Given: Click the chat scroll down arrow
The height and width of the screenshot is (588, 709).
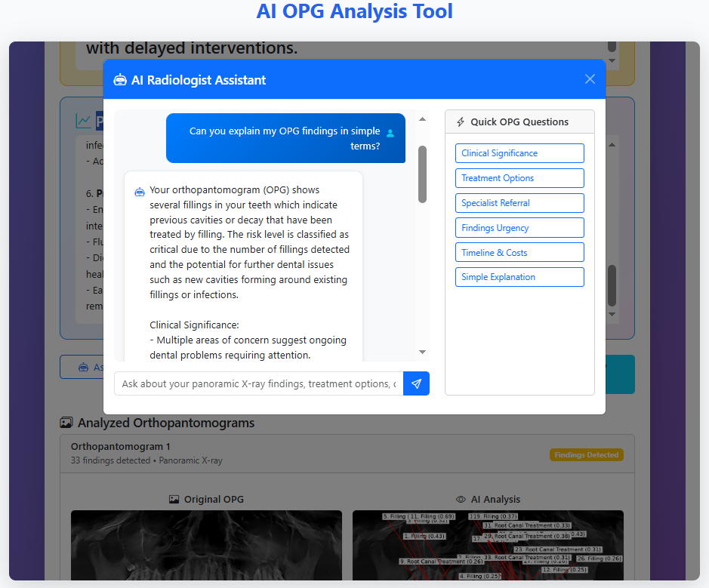Looking at the screenshot, I should click(x=422, y=352).
